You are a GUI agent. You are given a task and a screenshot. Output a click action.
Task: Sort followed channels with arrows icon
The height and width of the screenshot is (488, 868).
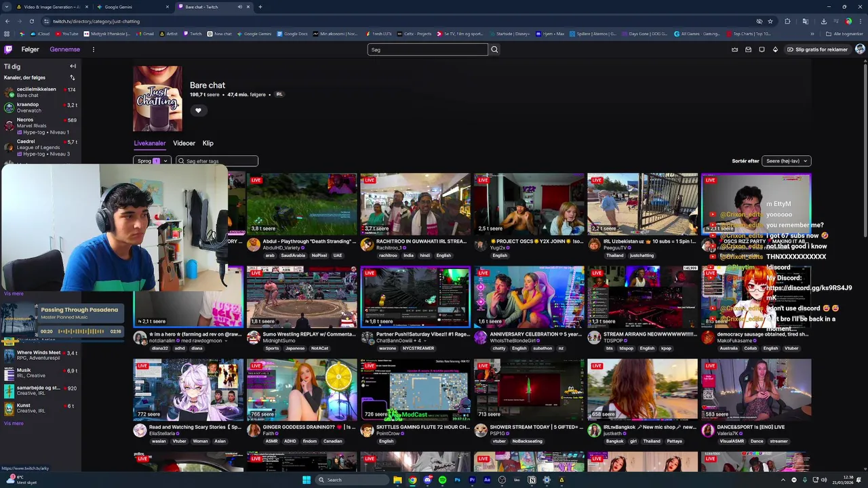click(x=73, y=78)
